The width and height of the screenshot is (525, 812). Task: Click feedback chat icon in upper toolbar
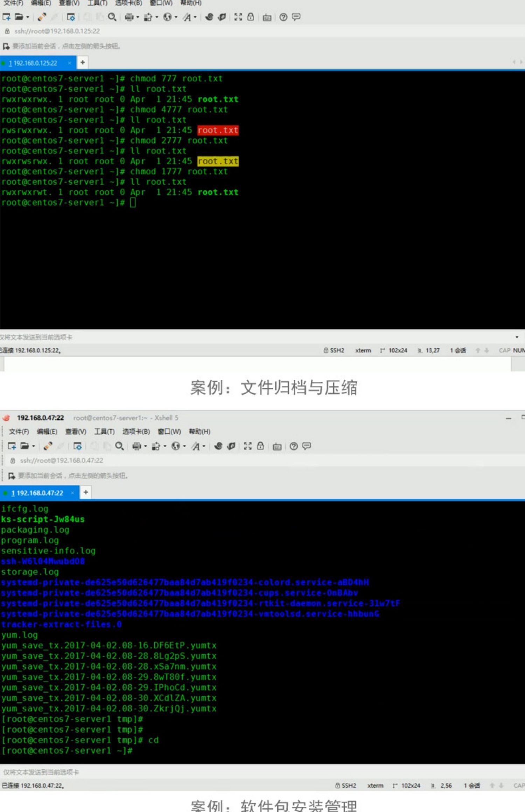[296, 17]
